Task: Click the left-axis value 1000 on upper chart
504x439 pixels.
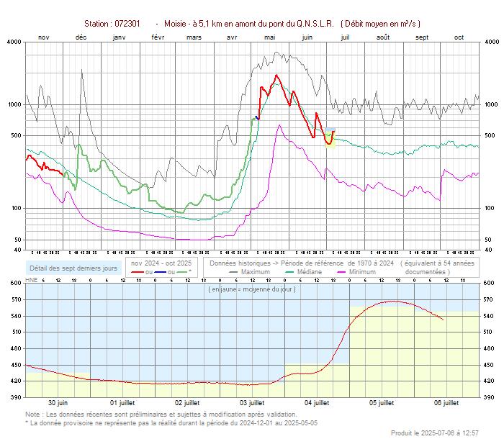Action: tap(14, 104)
